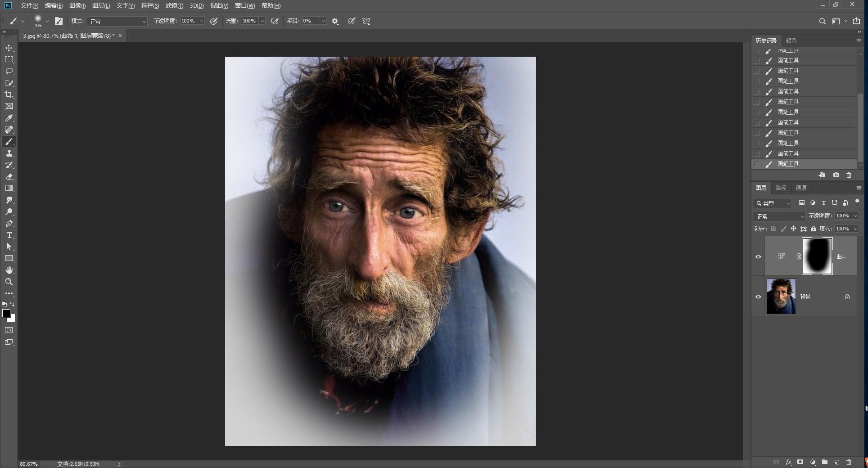
Task: Select the Path Selection tool
Action: pos(9,247)
